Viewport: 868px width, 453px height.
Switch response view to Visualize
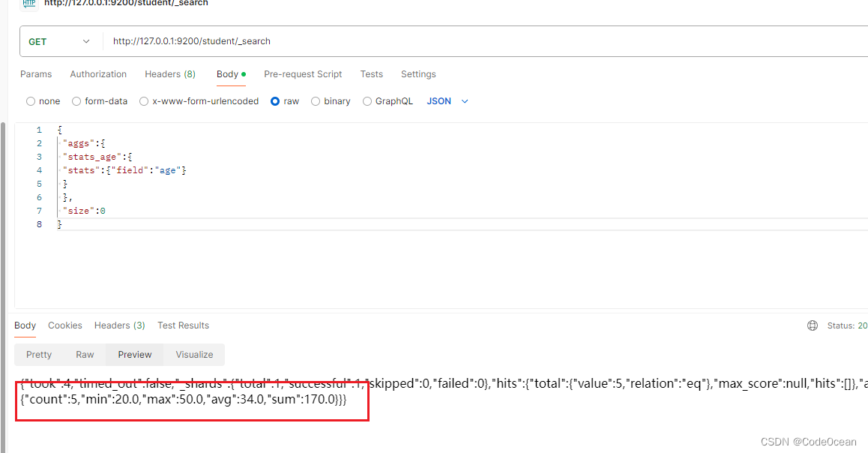pos(194,355)
